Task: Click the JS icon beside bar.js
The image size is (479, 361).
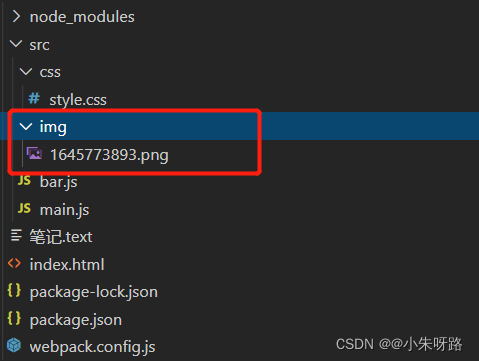Action: click(x=24, y=181)
